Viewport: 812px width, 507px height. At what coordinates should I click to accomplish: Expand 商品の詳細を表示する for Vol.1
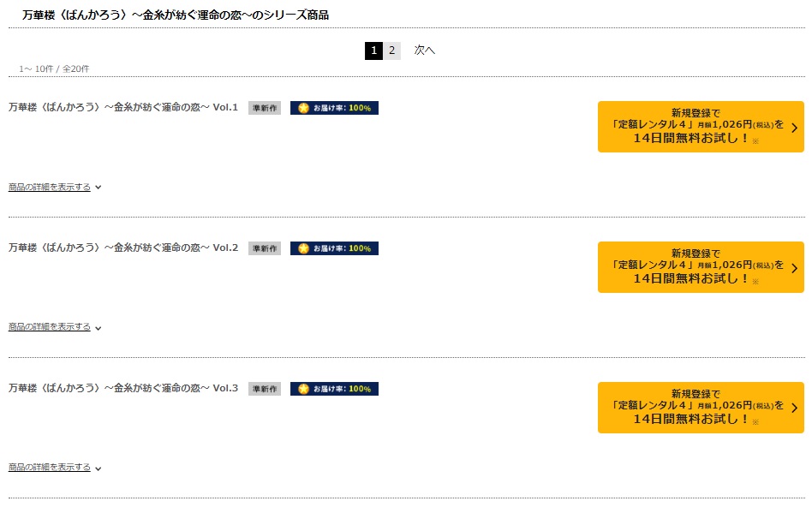point(54,187)
